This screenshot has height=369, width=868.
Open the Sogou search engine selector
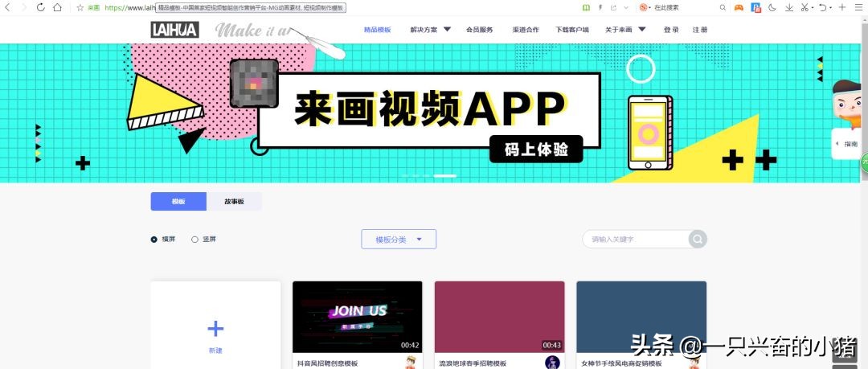click(645, 7)
